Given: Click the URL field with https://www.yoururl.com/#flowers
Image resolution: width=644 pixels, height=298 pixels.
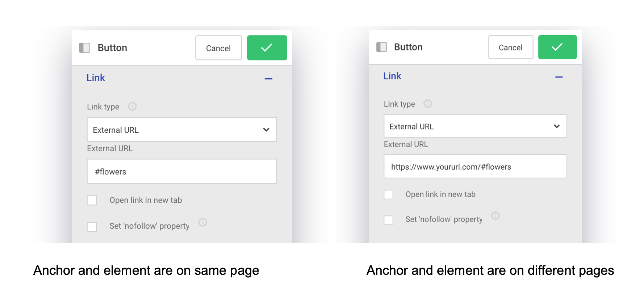Looking at the screenshot, I should tap(475, 167).
